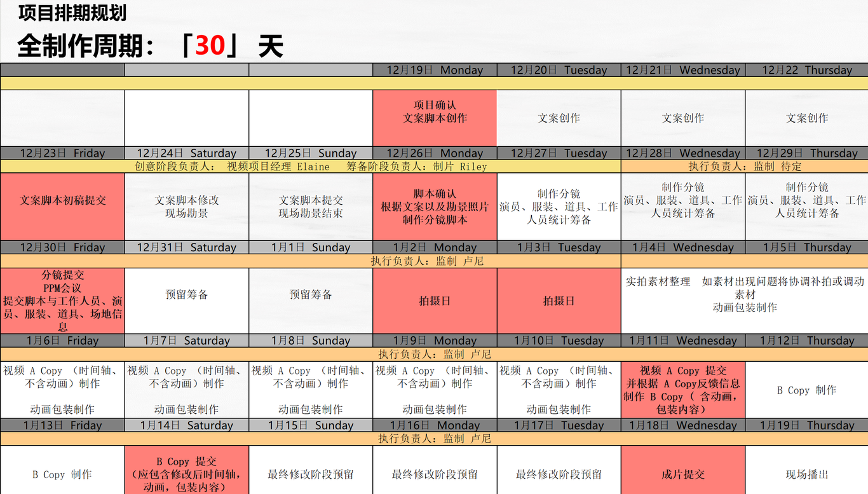Click the 1月19日 Thursday date header
The height and width of the screenshot is (494, 868).
pos(807,425)
